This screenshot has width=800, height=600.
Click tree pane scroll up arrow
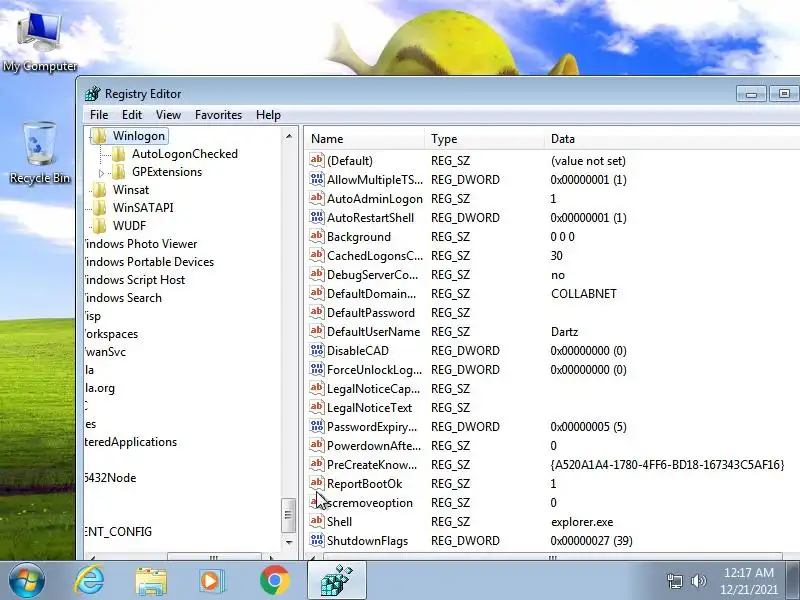289,136
